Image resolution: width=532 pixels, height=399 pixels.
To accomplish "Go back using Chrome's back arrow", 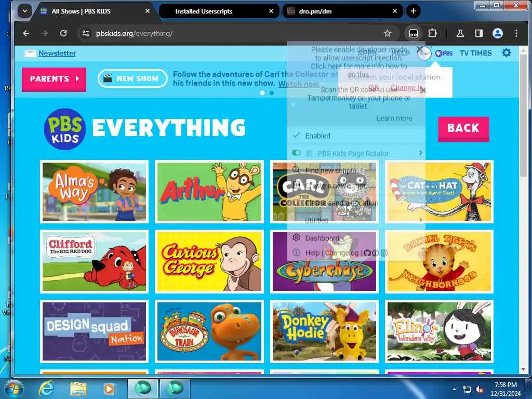I will pos(26,33).
